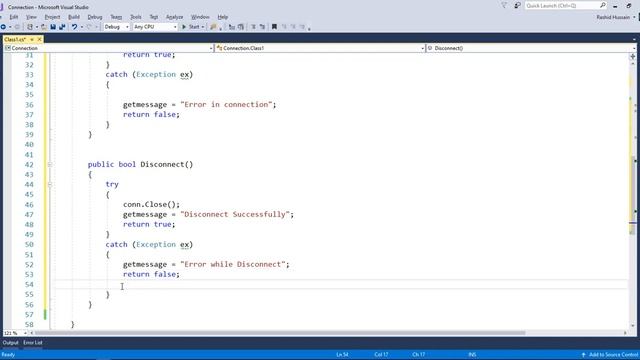Click the conn.Close(); statement on line 46
Screen dimensions: 640x360
[x=151, y=204]
